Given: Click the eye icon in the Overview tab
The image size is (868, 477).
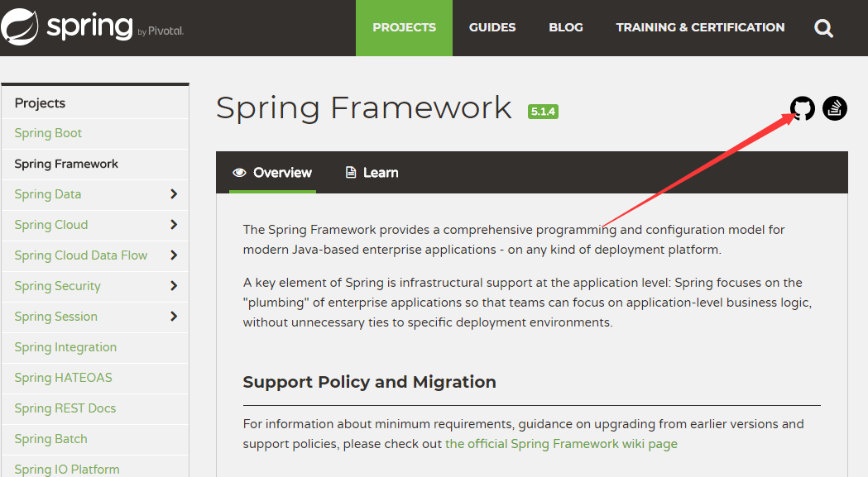Looking at the screenshot, I should tap(239, 173).
